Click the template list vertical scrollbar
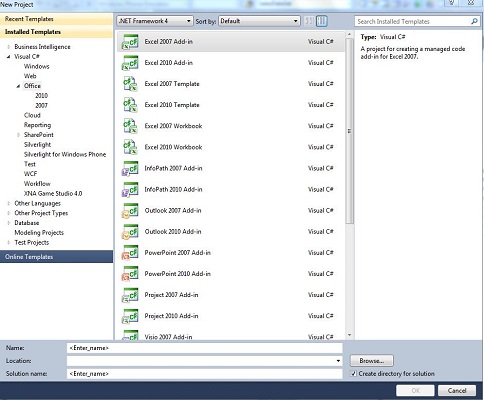Screen dimensions: 484x400 tap(349, 131)
